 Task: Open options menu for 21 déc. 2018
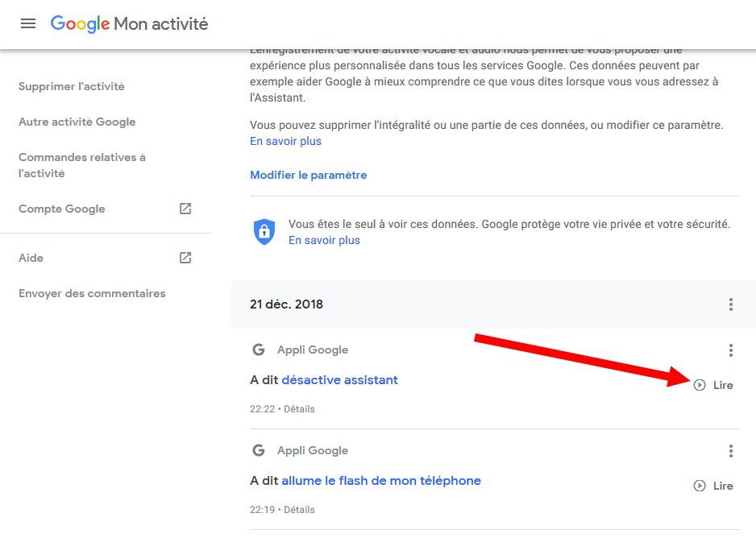point(731,304)
